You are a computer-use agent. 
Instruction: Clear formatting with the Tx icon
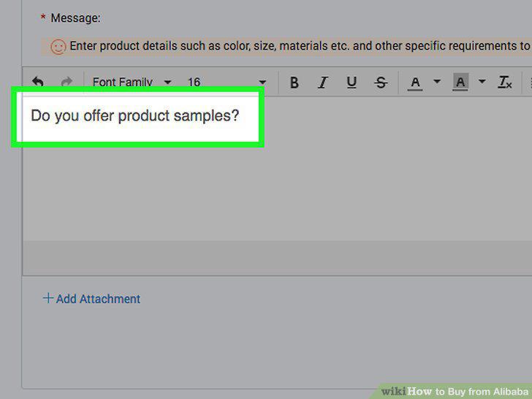505,83
